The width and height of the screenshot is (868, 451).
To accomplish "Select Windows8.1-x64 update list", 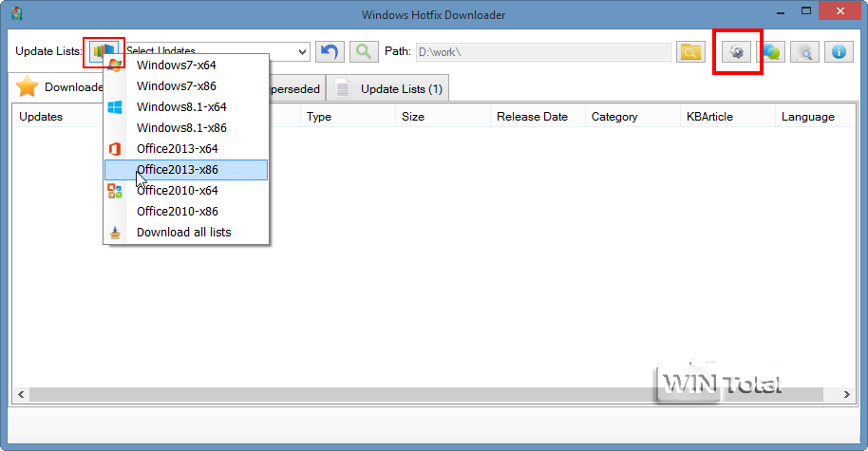I will click(x=186, y=106).
